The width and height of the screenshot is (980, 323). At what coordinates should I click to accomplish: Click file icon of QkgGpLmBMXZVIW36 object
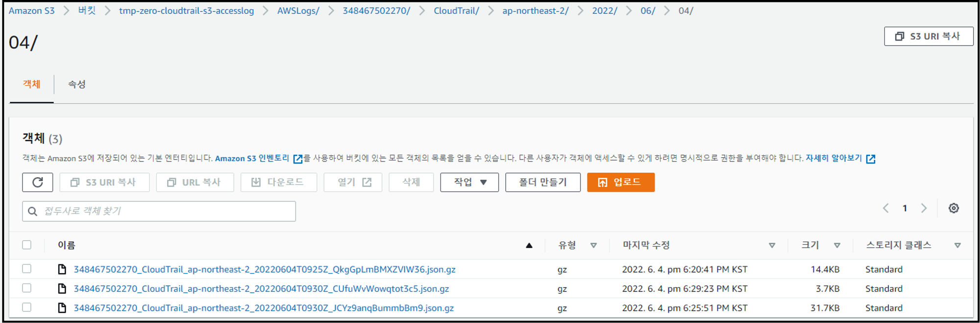(62, 269)
